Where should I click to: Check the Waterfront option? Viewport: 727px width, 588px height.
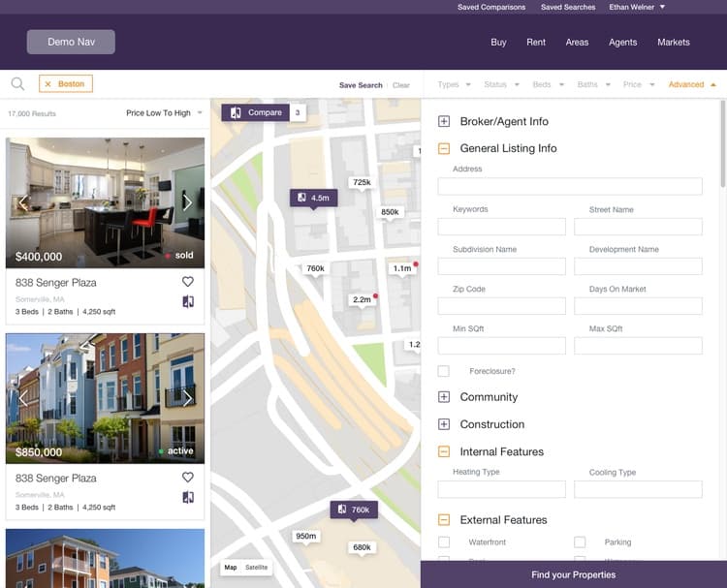[x=444, y=542]
